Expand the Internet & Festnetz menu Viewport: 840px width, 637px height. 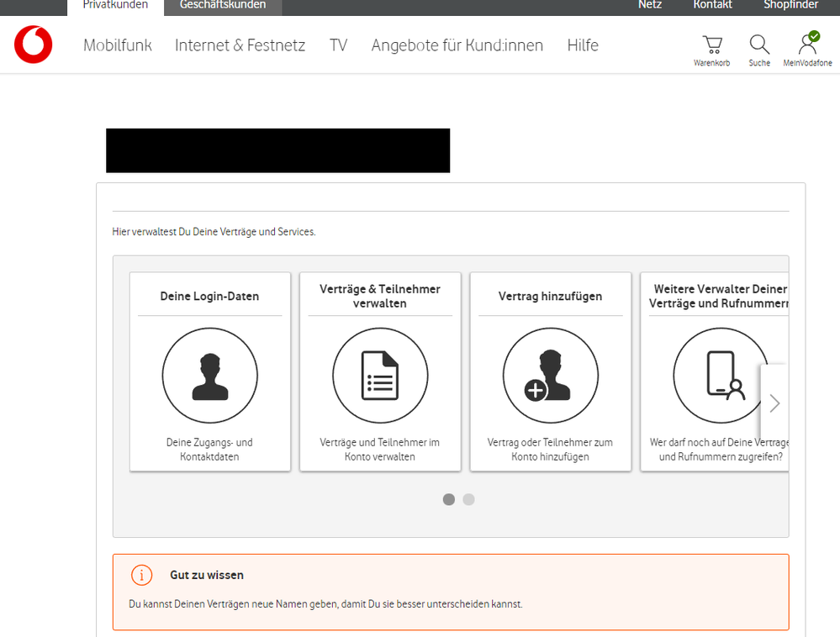[x=240, y=45]
